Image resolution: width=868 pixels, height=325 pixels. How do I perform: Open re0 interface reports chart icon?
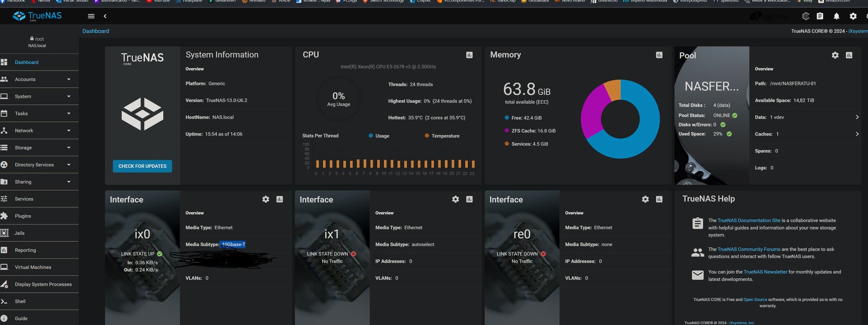point(659,199)
